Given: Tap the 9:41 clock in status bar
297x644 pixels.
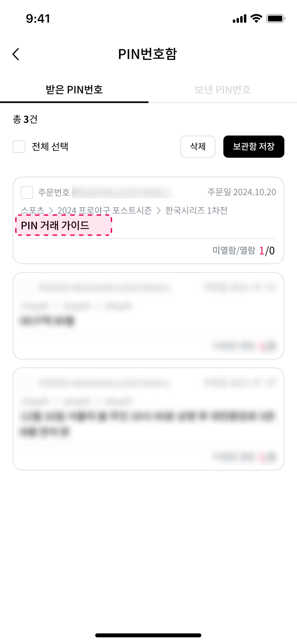Looking at the screenshot, I should (38, 19).
